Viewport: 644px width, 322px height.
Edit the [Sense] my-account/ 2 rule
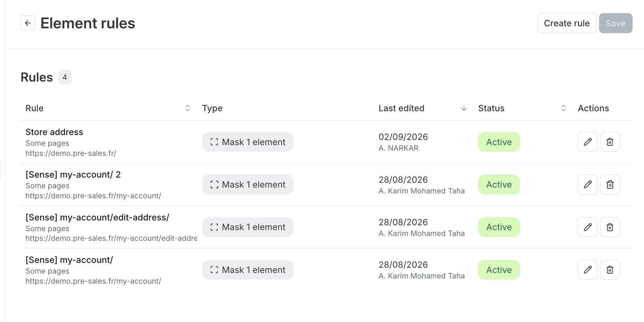click(587, 184)
